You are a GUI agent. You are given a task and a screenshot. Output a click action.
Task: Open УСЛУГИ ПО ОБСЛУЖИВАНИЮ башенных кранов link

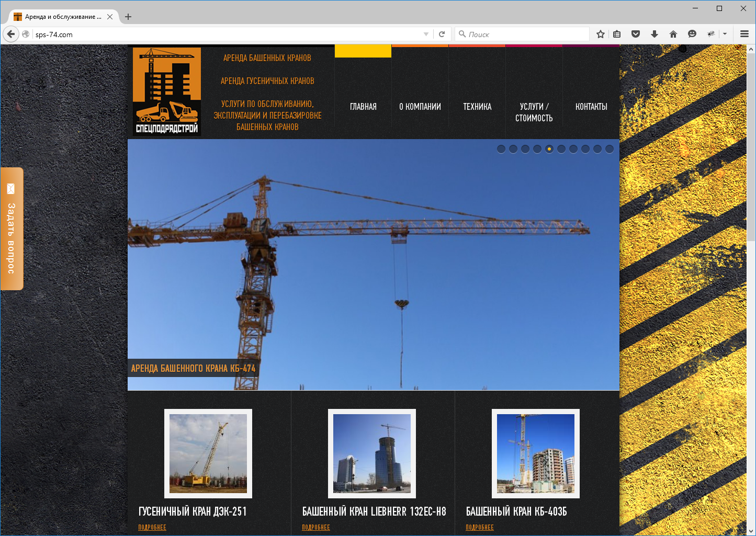[x=267, y=116]
